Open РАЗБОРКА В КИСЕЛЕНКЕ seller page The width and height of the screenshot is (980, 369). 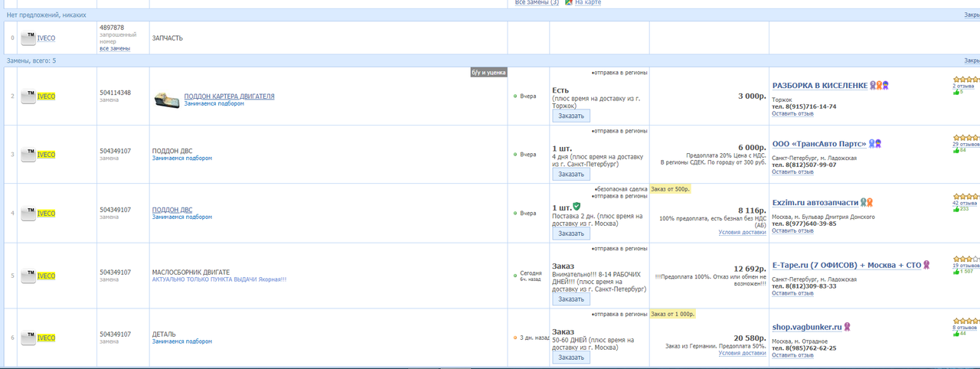pos(820,86)
